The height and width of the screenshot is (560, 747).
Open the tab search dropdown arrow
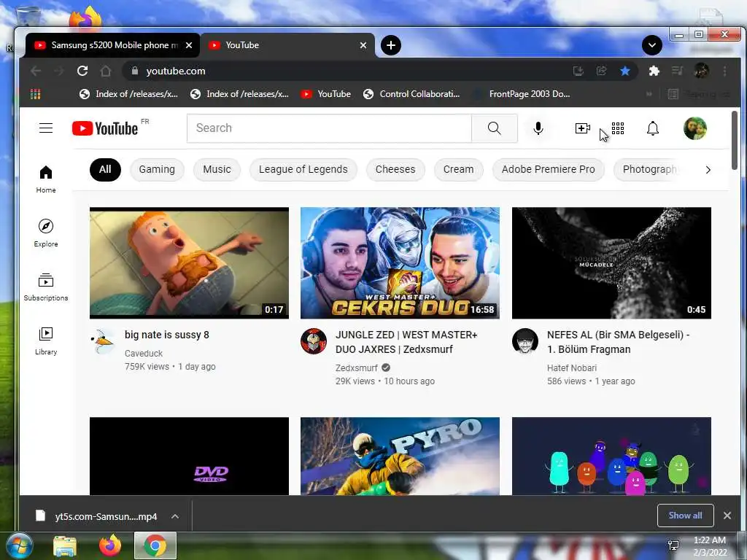[x=651, y=45]
